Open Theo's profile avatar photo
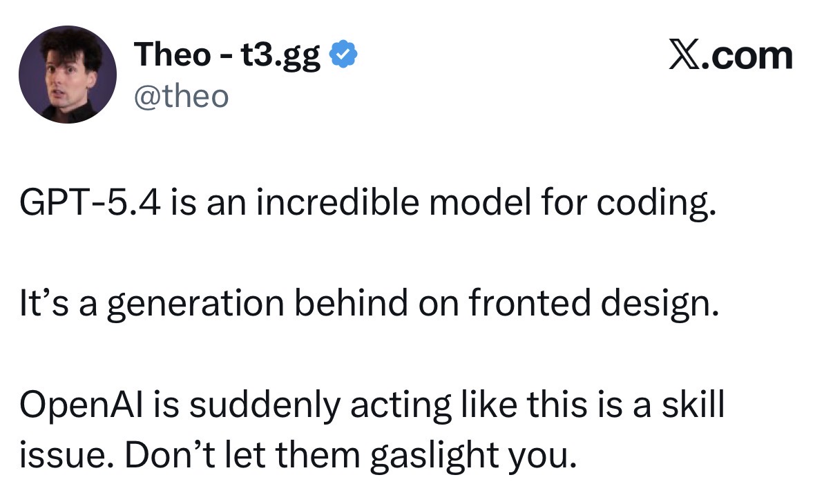833x504 pixels. pyautogui.click(x=68, y=76)
